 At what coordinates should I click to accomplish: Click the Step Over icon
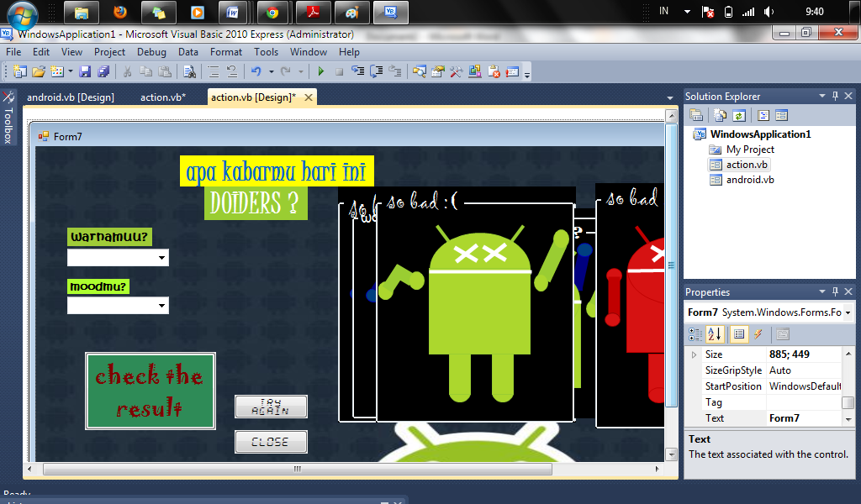click(377, 71)
